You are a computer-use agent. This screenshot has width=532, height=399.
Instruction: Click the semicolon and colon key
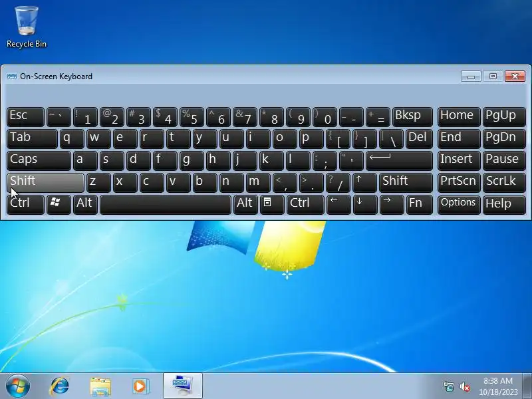tap(325, 161)
